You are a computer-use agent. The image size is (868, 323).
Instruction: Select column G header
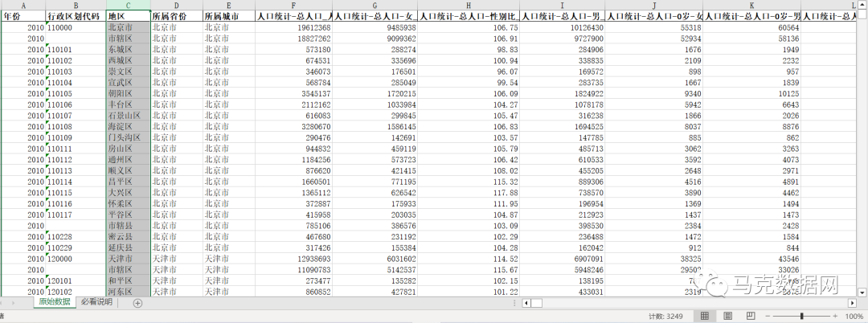point(375,5)
